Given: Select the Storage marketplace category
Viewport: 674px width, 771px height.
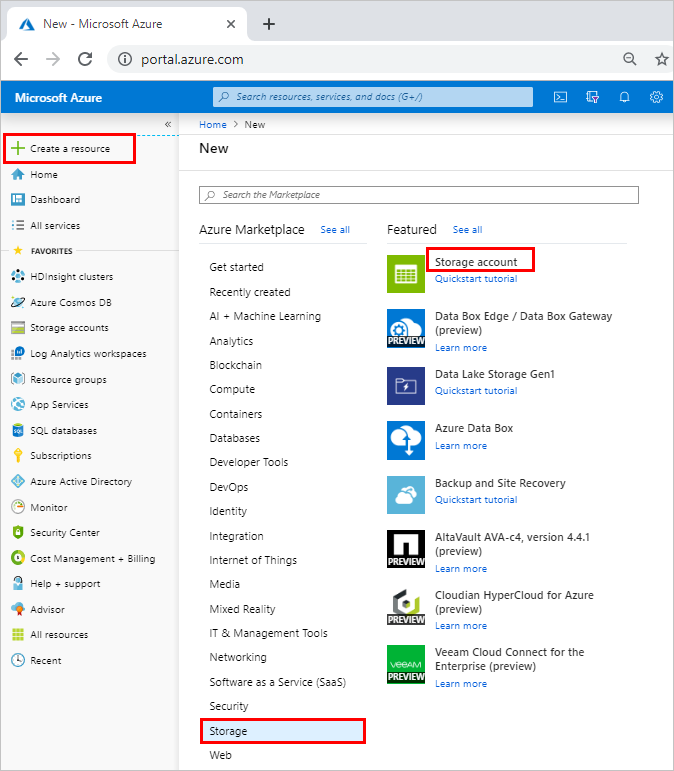Looking at the screenshot, I should 283,731.
